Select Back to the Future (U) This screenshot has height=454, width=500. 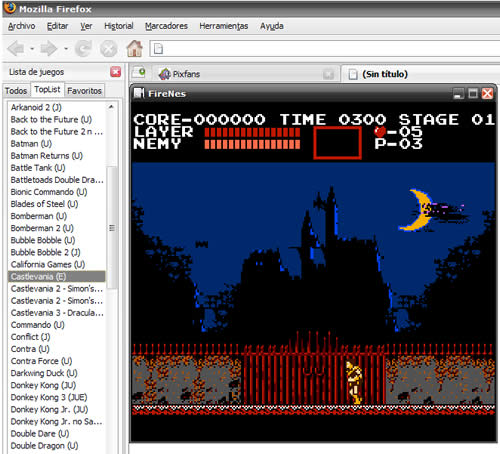pos(57,119)
